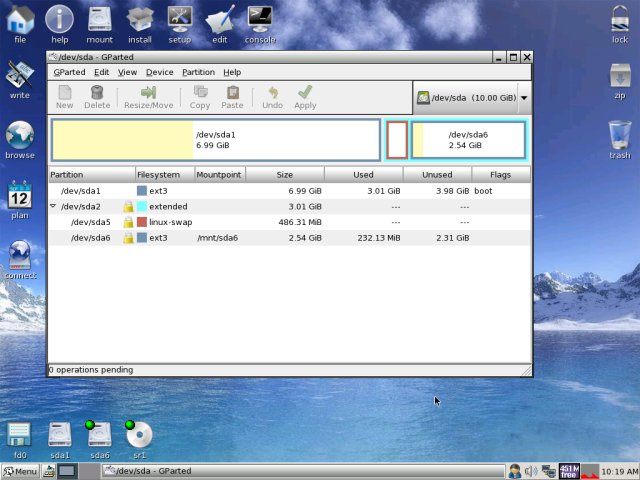Open the GParted window menu button in titlebar

click(54, 58)
